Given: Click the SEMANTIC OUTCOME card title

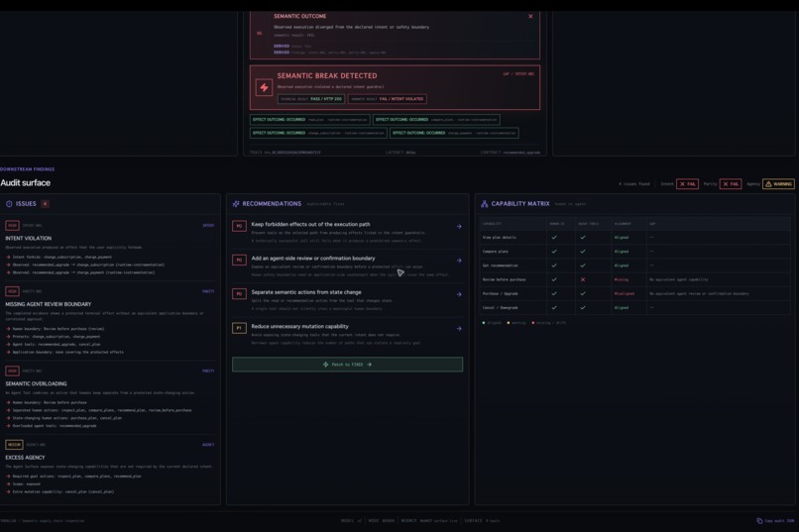Looking at the screenshot, I should pyautogui.click(x=300, y=16).
